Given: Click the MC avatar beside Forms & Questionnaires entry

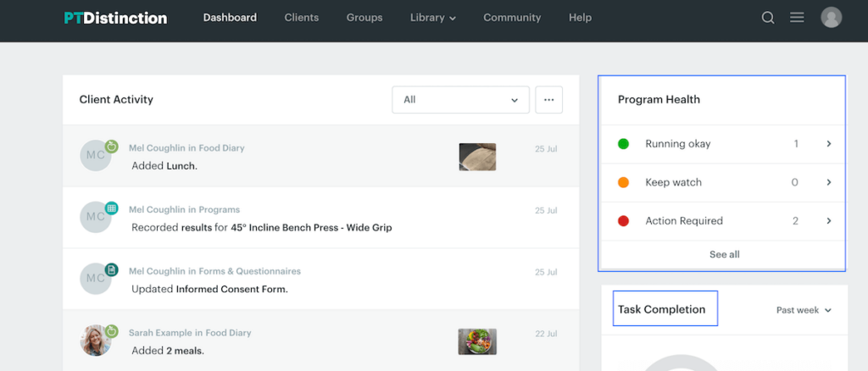Looking at the screenshot, I should [96, 279].
